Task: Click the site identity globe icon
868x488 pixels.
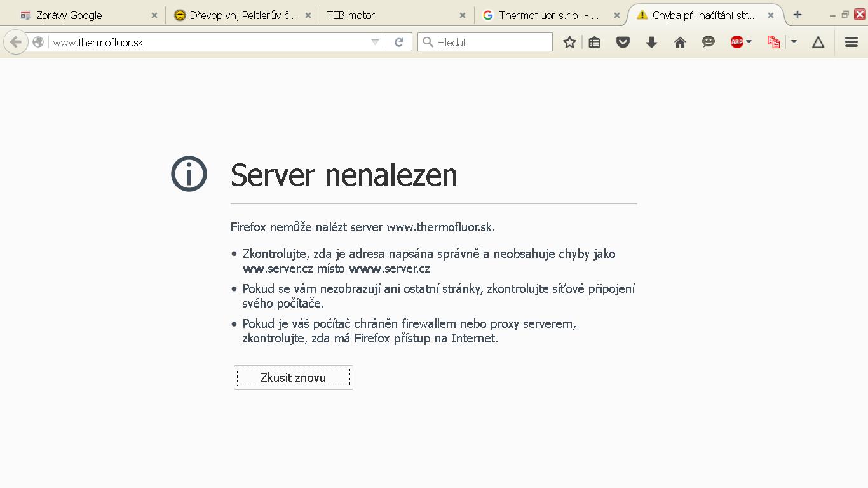Action: (38, 42)
